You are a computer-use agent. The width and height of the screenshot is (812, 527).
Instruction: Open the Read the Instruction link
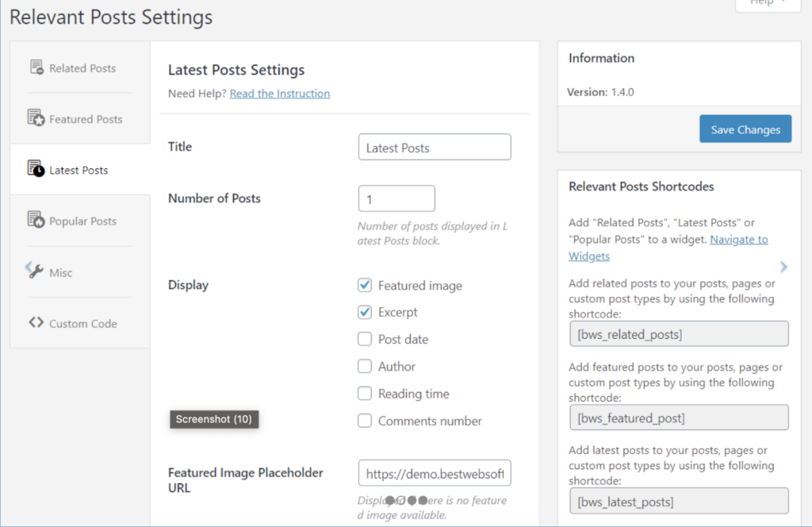click(280, 94)
